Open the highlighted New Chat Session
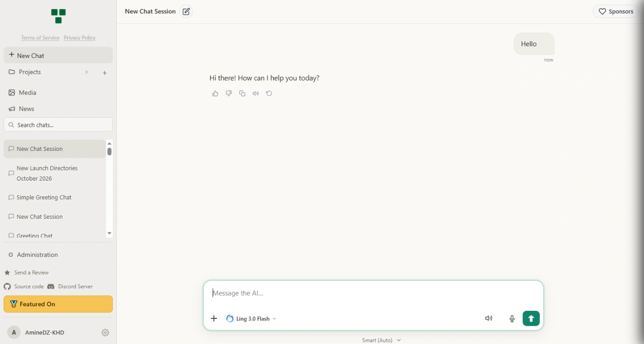This screenshot has height=344, width=644. pos(54,149)
